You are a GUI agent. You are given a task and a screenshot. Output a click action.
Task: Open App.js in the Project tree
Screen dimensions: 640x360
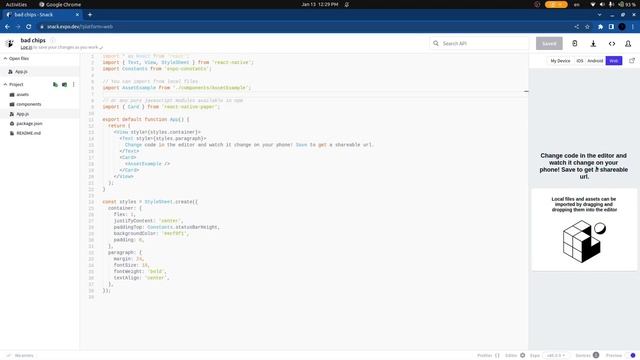point(40,114)
